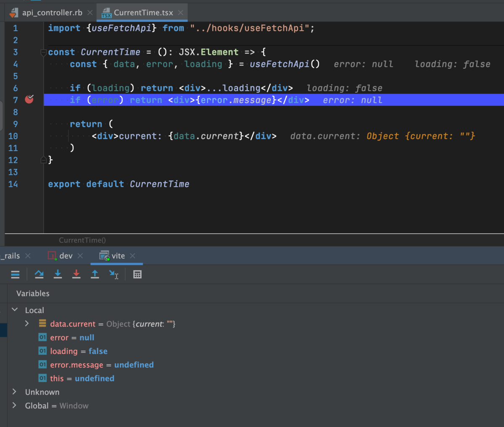Click the red Force Step Into icon
This screenshot has width=504, height=427.
coord(76,274)
